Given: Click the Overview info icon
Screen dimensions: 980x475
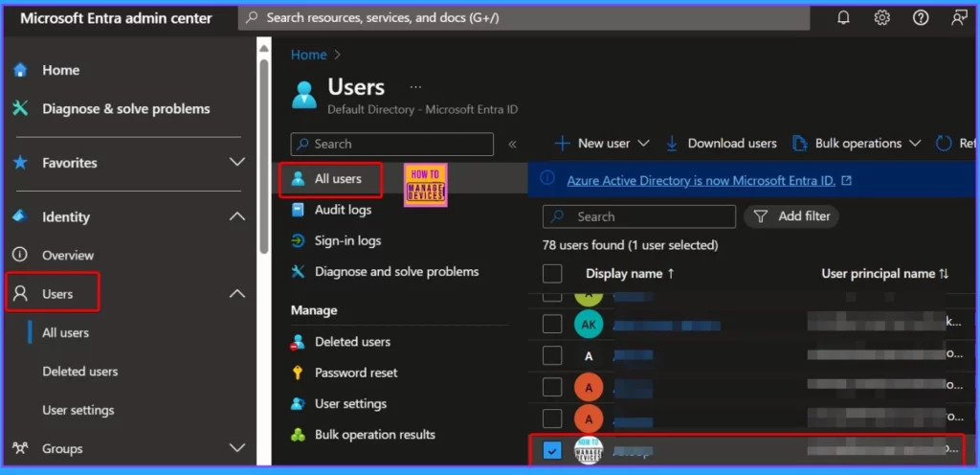Looking at the screenshot, I should (21, 255).
